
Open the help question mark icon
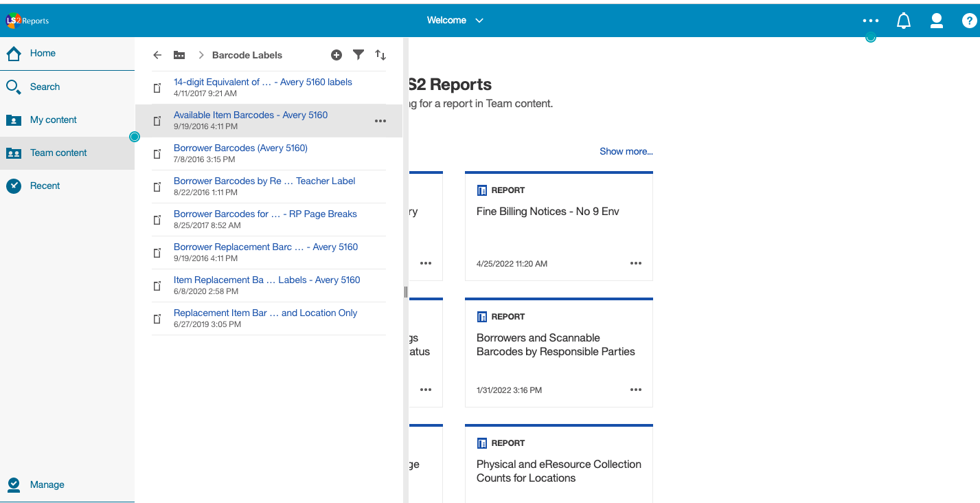969,21
